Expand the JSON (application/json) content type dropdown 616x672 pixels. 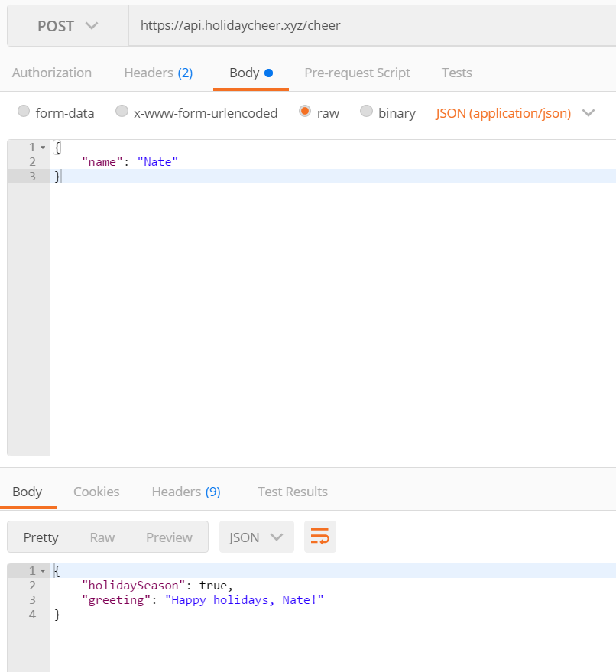point(514,113)
